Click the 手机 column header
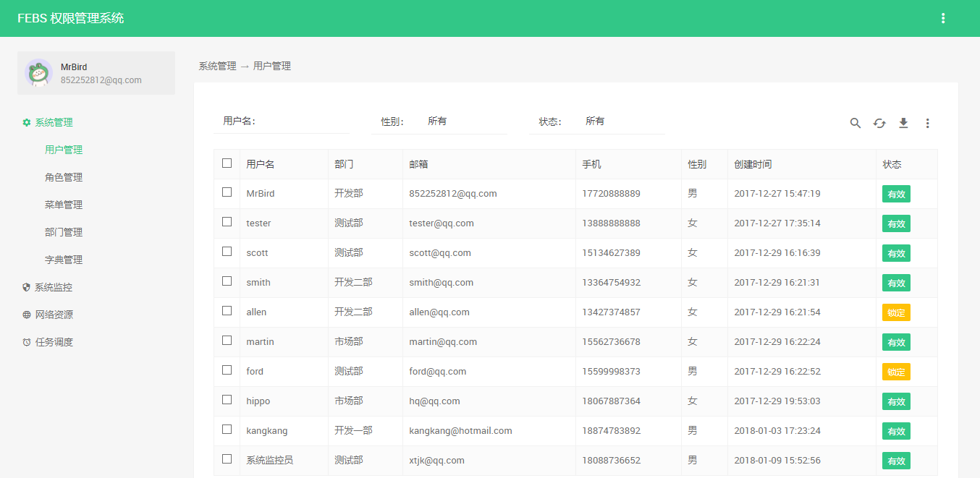This screenshot has height=478, width=980. pos(591,164)
